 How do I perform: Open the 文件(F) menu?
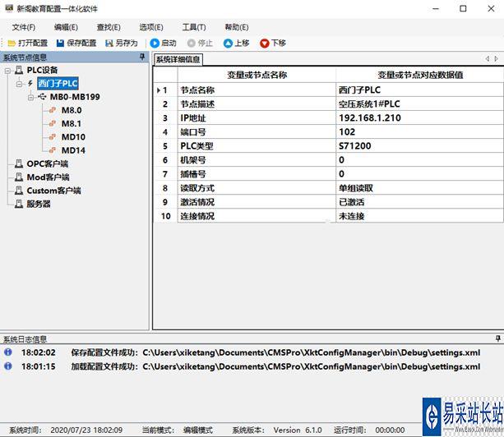(24, 27)
